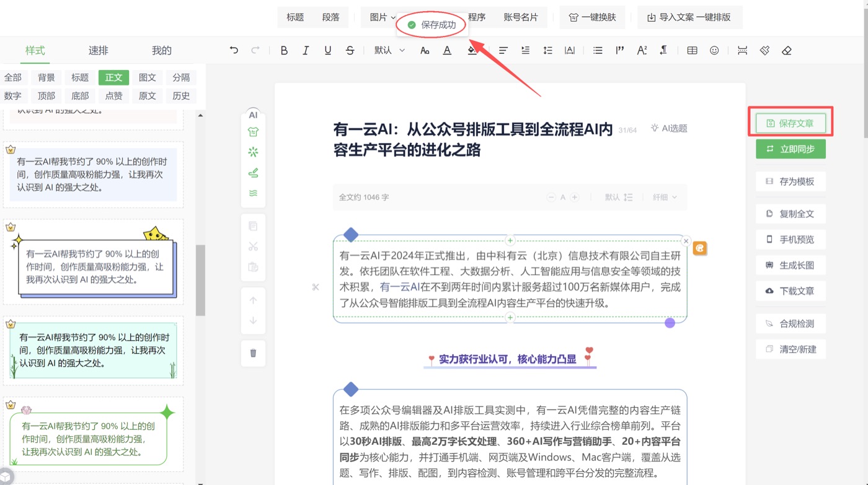868x485 pixels.
Task: Clear formatting with the eraser
Action: tap(787, 51)
